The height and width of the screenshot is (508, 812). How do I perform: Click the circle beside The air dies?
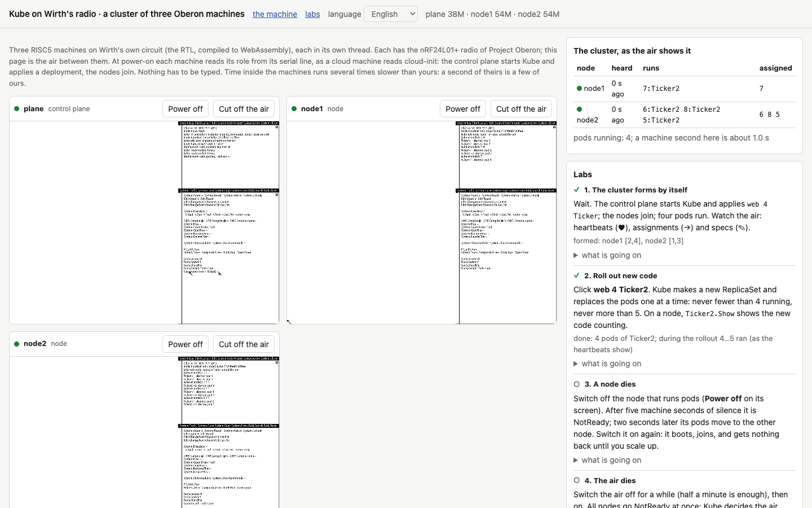point(576,480)
